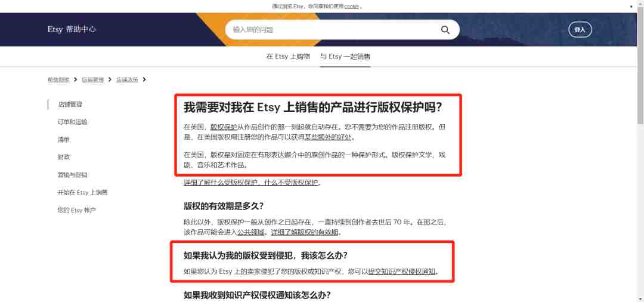
Task: Switch to 在 Etsy 上购物 tab
Action: [x=288, y=57]
